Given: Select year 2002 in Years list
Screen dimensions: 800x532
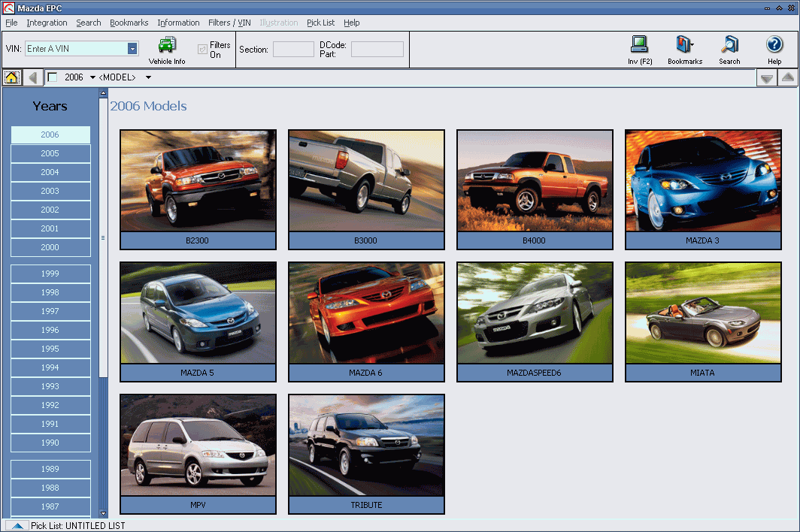Looking at the screenshot, I should click(x=50, y=210).
